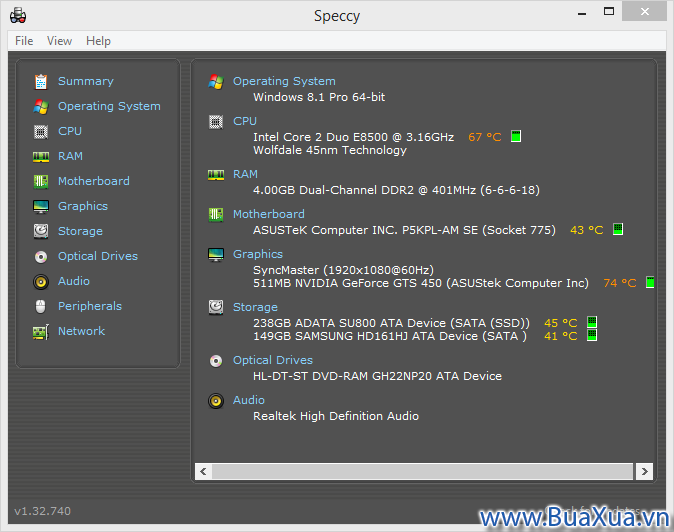674x532 pixels.
Task: Click the text Windows 8.1 Pro 64-bit
Action: (x=319, y=97)
